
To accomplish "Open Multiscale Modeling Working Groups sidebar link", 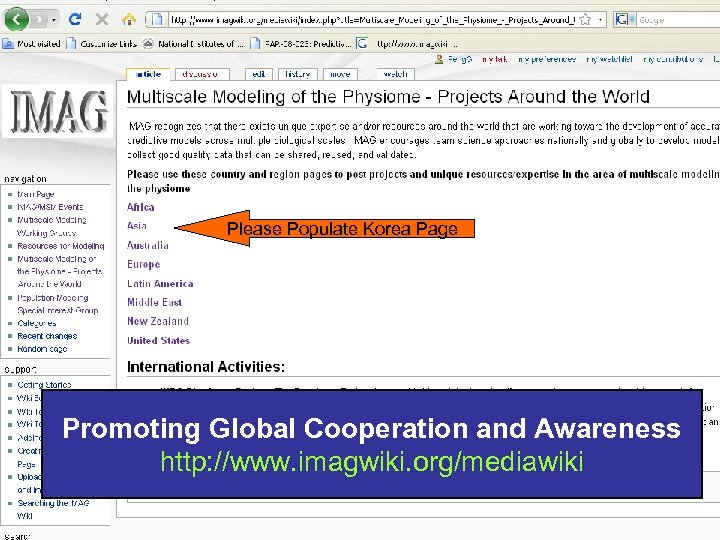I will coord(52,226).
